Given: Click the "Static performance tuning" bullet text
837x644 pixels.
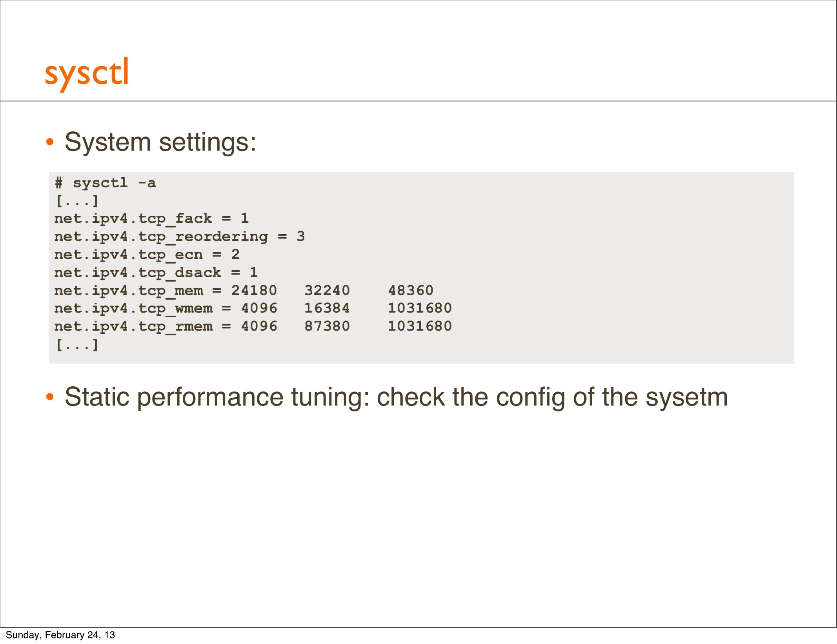Looking at the screenshot, I should [396, 397].
